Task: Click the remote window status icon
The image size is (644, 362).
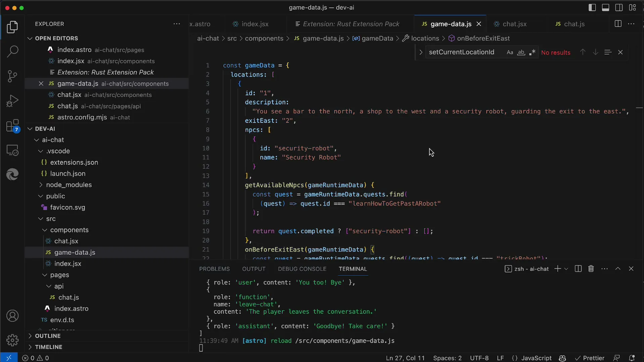Action: click(9, 358)
